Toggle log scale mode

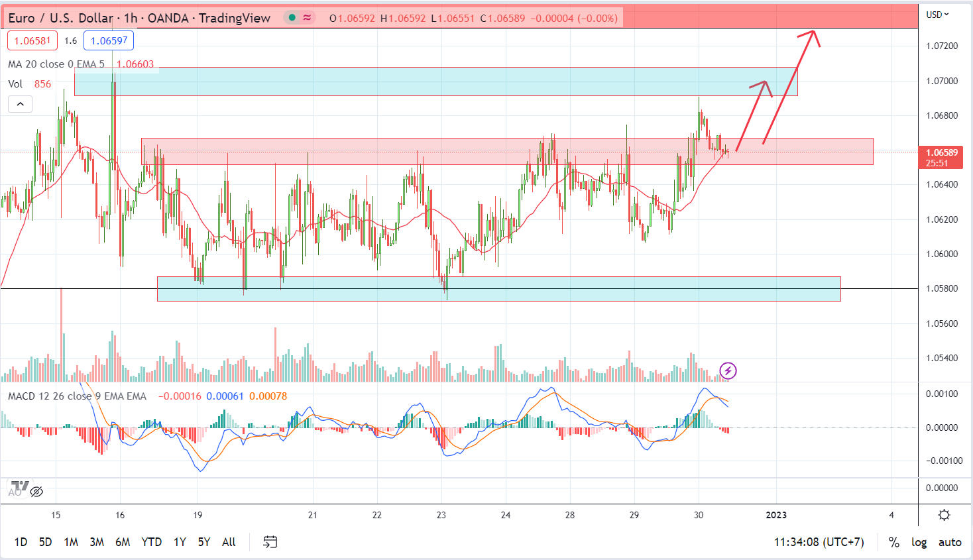(919, 542)
